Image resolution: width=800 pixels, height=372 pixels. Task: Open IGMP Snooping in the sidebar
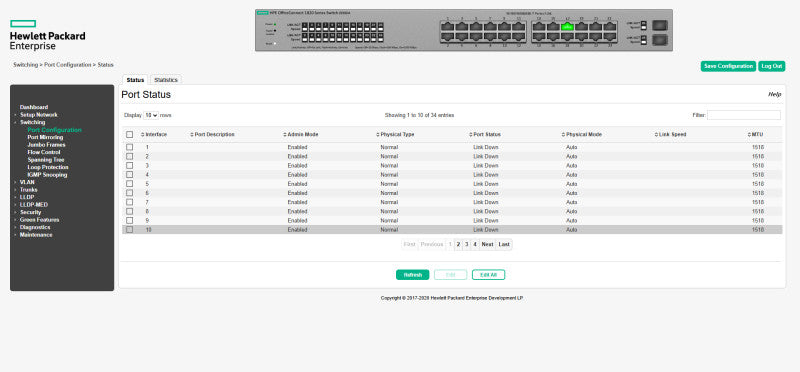47,175
